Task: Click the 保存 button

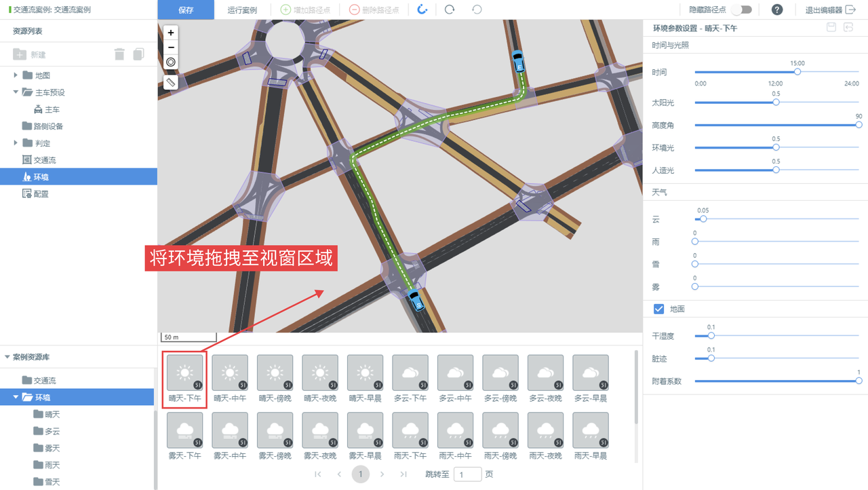Action: pos(186,10)
